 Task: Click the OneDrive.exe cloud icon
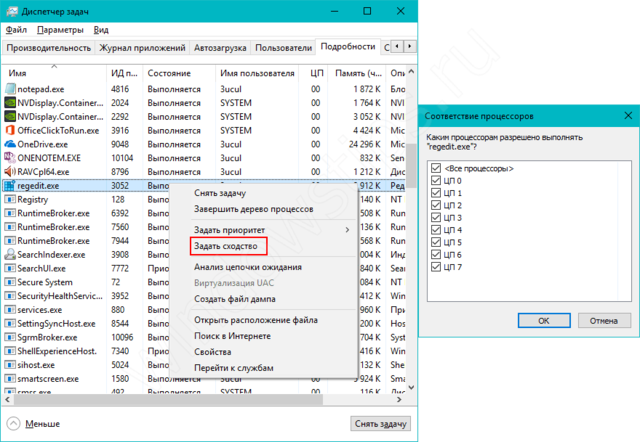(10, 143)
